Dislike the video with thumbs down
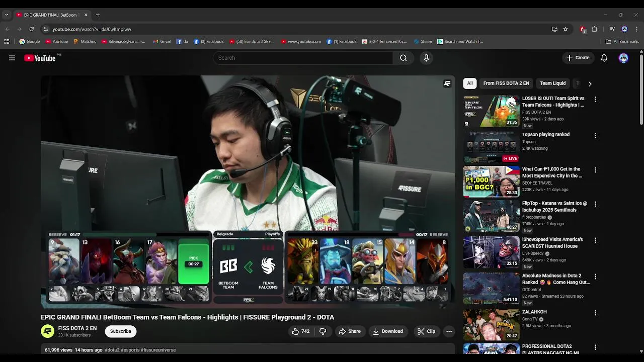 click(323, 331)
